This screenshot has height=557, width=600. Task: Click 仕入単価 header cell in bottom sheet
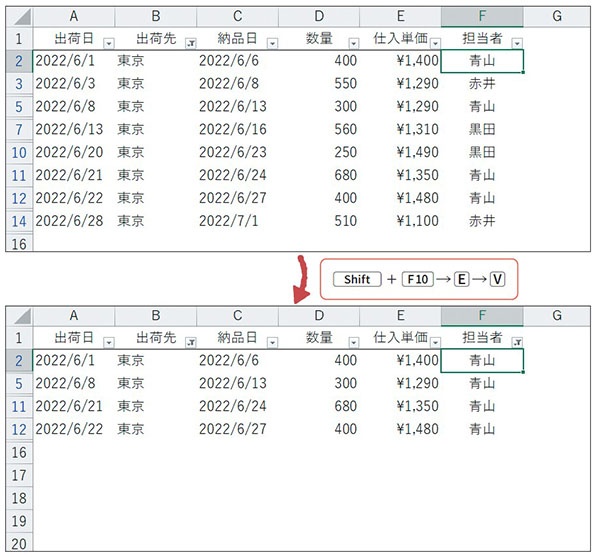(400, 338)
